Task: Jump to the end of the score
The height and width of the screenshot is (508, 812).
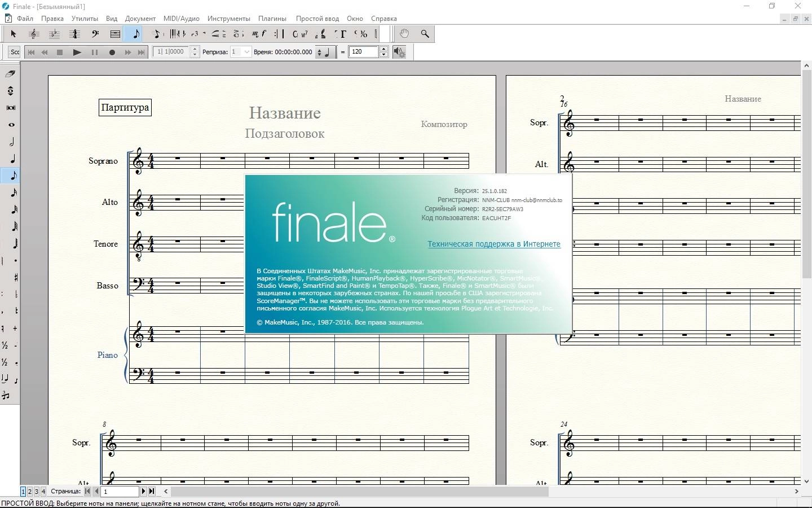Action: (x=141, y=52)
